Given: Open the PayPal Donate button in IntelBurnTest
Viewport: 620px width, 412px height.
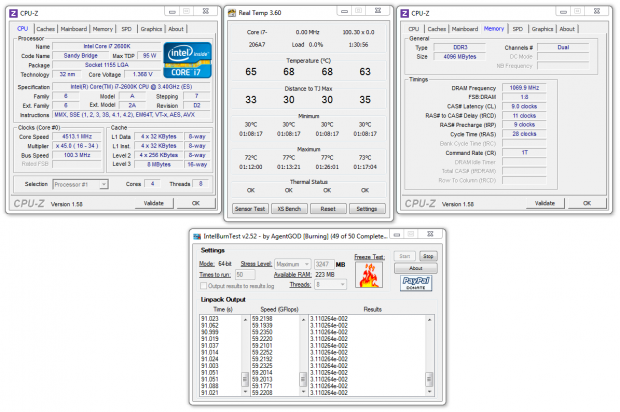Looking at the screenshot, I should [x=416, y=283].
